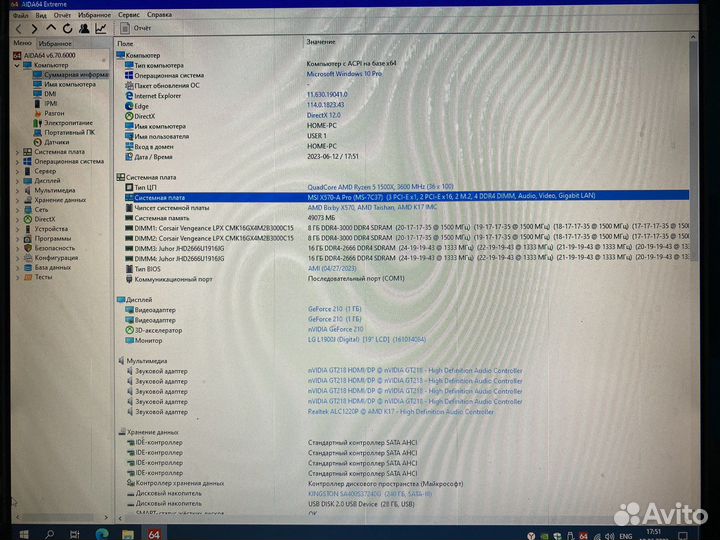Open the graph chart toolbar icon
The width and height of the screenshot is (720, 540).
(x=101, y=28)
